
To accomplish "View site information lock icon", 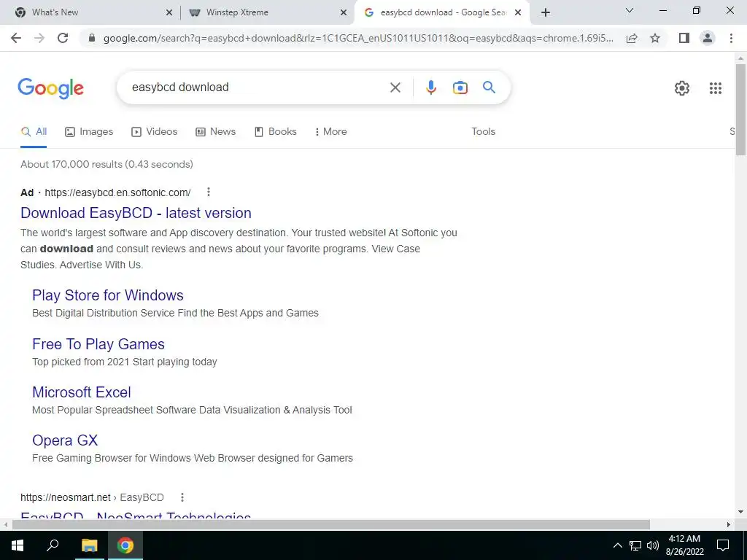I will coord(92,38).
